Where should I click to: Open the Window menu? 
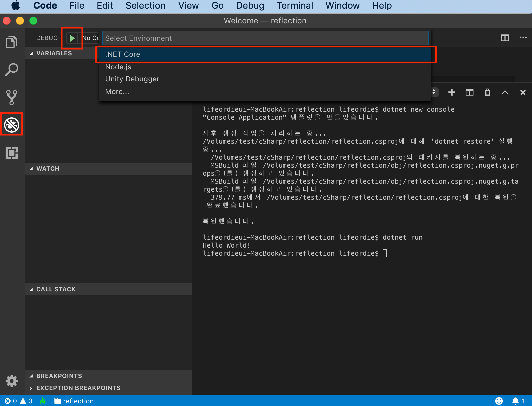coord(343,6)
